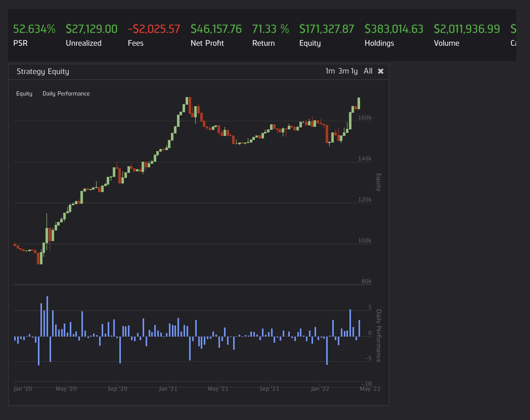Click the Strategy Equity panel title
Viewport: 530px width, 420px height.
pyautogui.click(x=43, y=72)
